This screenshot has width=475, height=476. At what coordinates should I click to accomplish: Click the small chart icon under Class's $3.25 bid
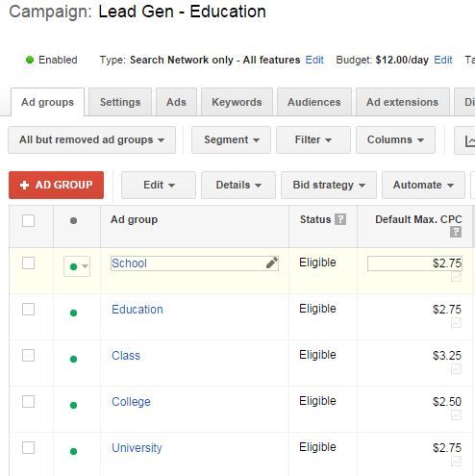(456, 368)
